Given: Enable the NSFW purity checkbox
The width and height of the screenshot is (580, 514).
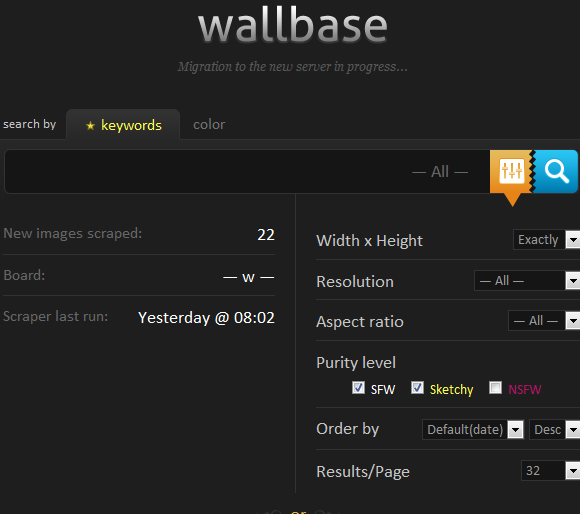Looking at the screenshot, I should pyautogui.click(x=495, y=388).
